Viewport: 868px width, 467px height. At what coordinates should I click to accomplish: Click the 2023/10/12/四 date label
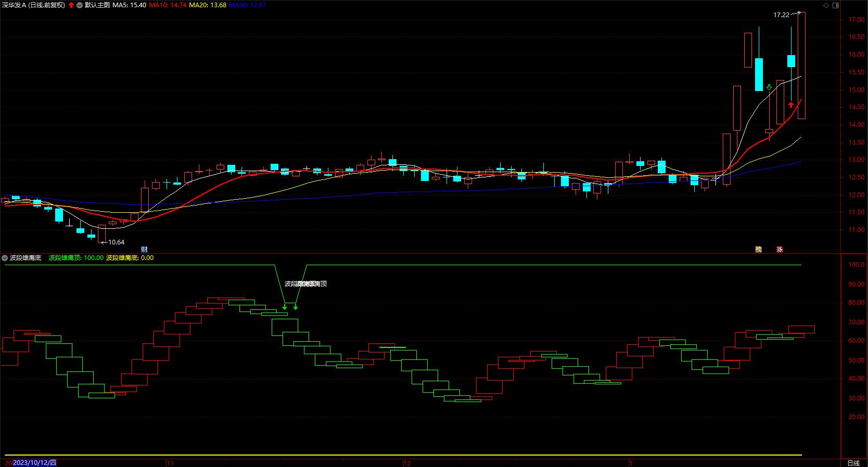[x=34, y=463]
